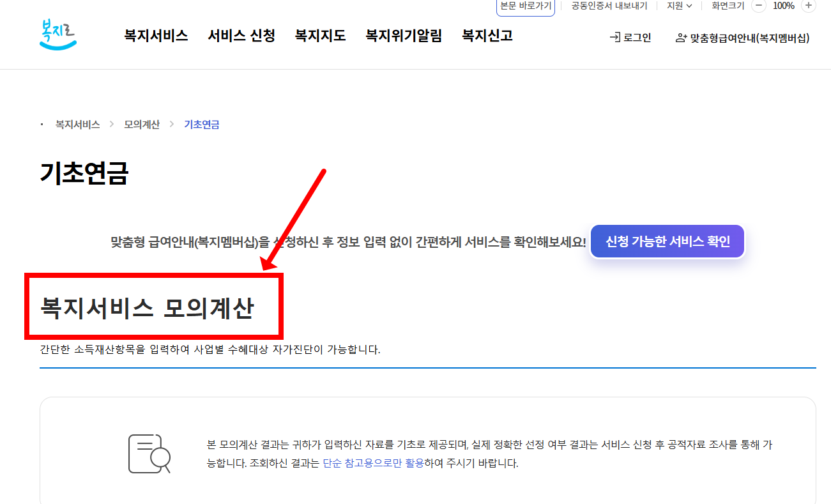Screen dimensions: 831x504
Task: Select 복지지도 from the navigation
Action: pyautogui.click(x=320, y=36)
